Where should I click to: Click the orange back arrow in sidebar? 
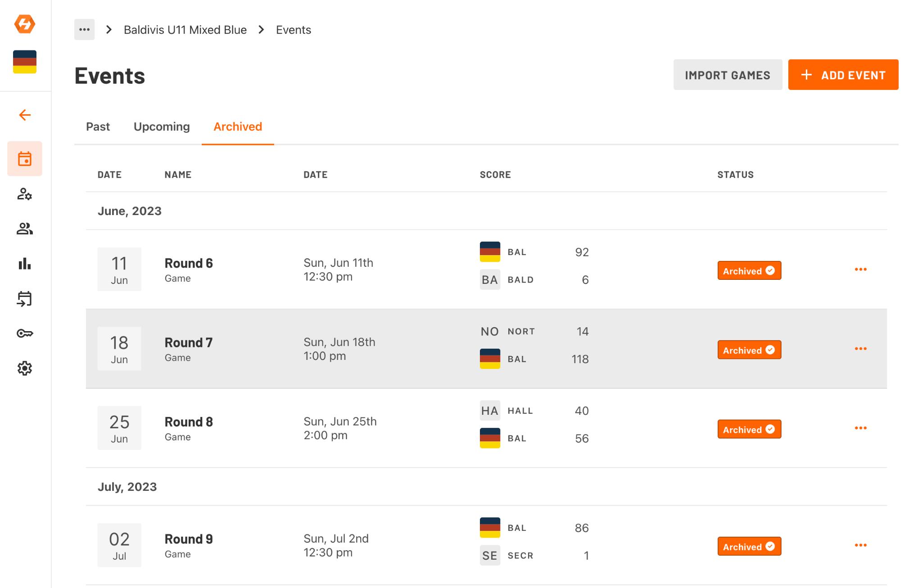pyautogui.click(x=25, y=115)
